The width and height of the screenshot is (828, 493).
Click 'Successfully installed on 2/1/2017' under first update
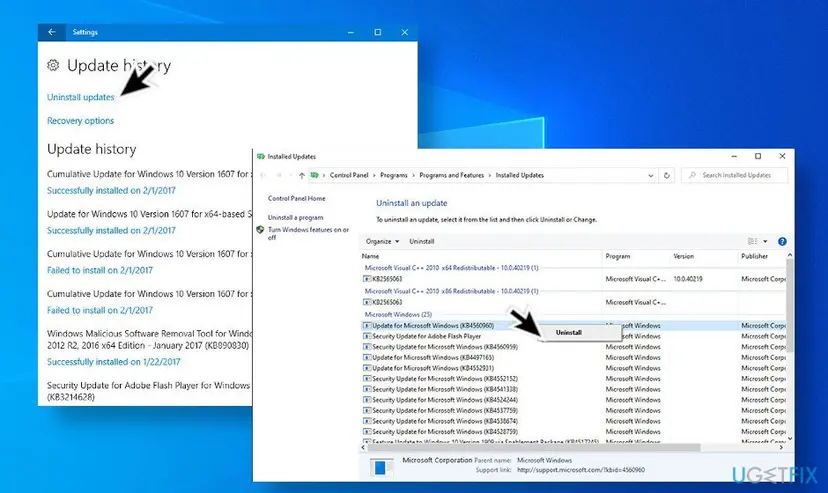[x=111, y=191]
